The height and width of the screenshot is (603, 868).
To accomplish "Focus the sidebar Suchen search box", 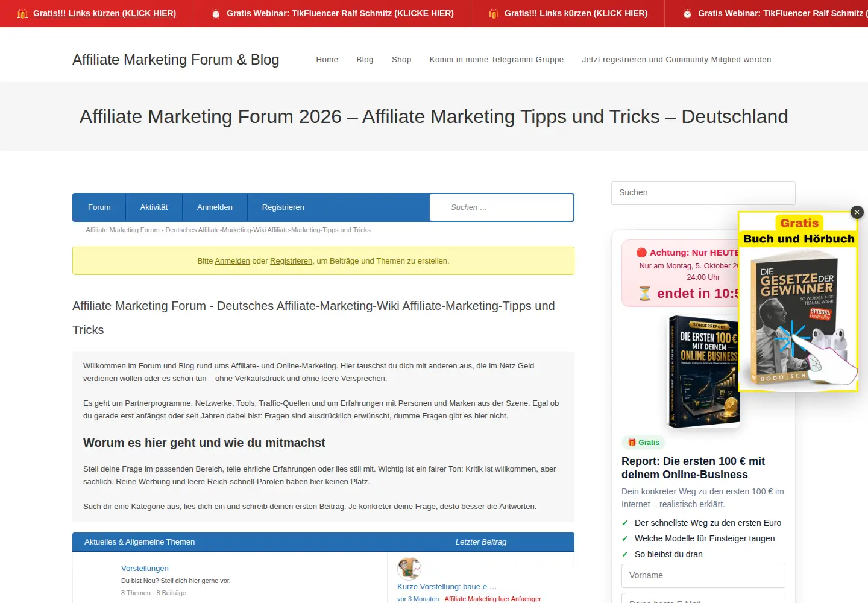I will tap(703, 193).
